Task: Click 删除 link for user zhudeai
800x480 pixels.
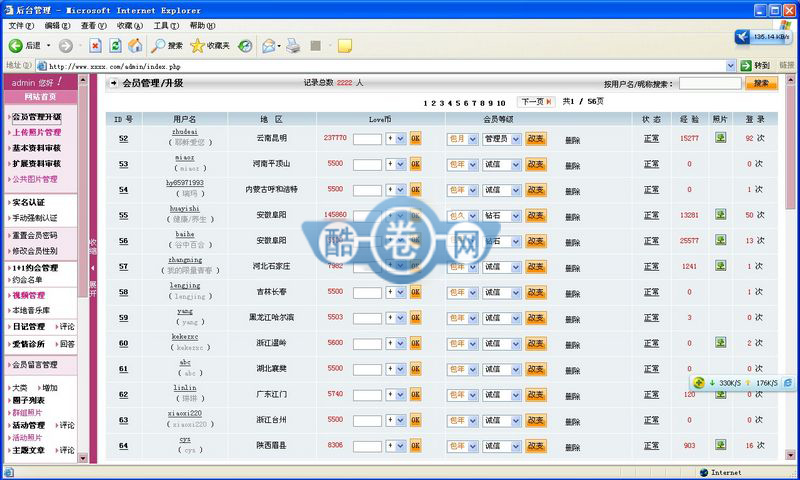Action: (x=572, y=139)
